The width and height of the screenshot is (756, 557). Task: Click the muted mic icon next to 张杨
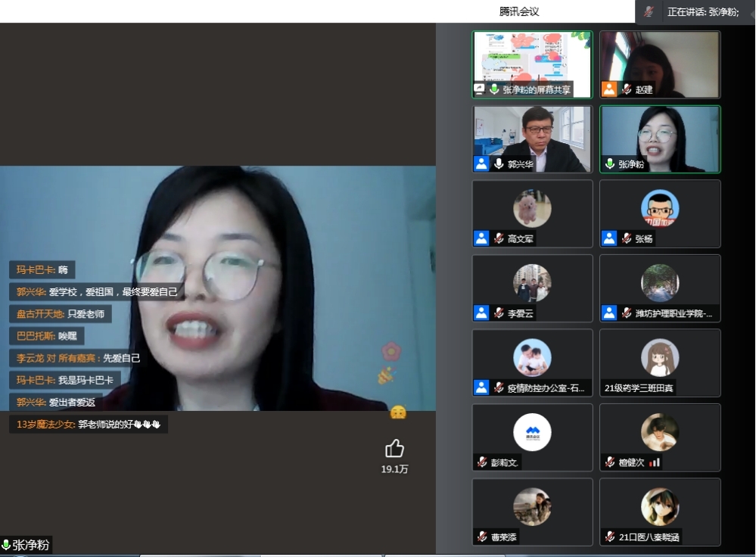click(627, 238)
